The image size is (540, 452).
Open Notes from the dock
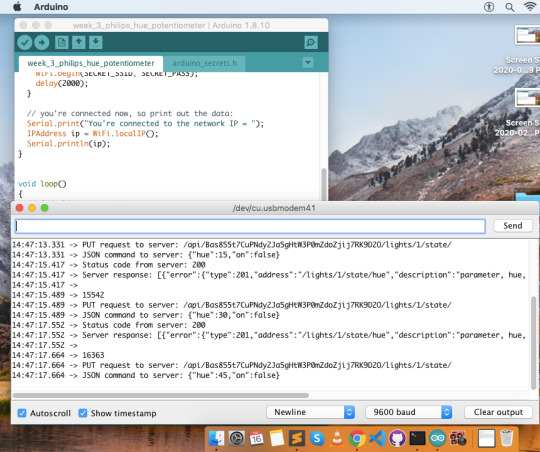277,438
